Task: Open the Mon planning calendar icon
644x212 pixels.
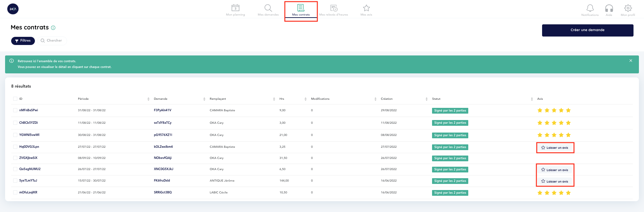Action: [x=235, y=8]
